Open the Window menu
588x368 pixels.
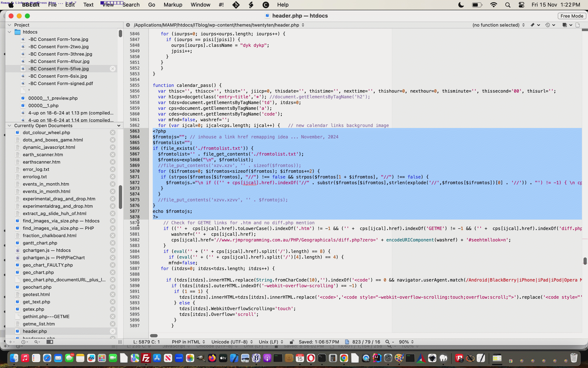(x=200, y=5)
